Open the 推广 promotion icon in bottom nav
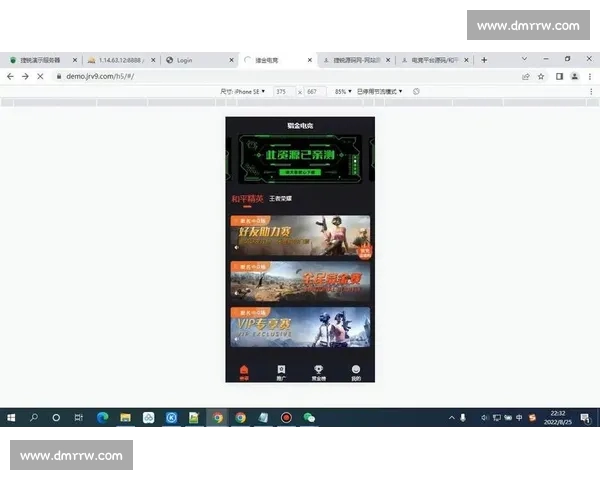This screenshot has width=600, height=480. (281, 371)
